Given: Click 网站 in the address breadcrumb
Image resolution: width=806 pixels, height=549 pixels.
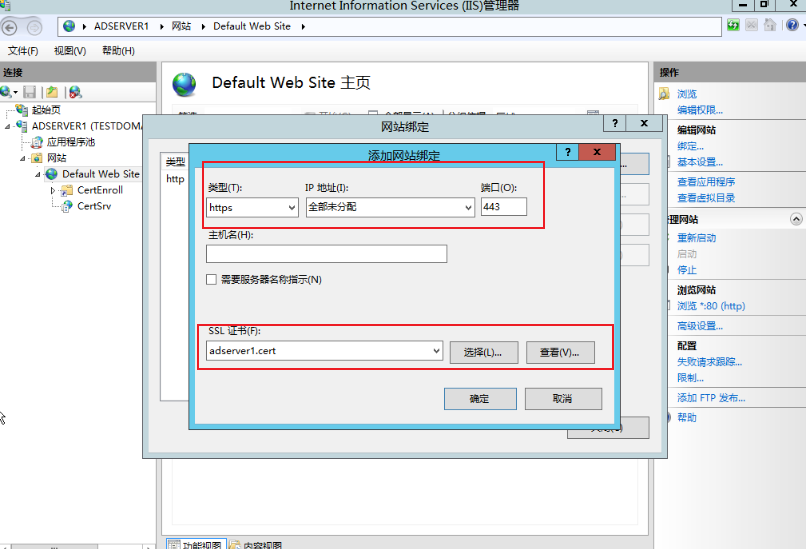Looking at the screenshot, I should point(181,26).
